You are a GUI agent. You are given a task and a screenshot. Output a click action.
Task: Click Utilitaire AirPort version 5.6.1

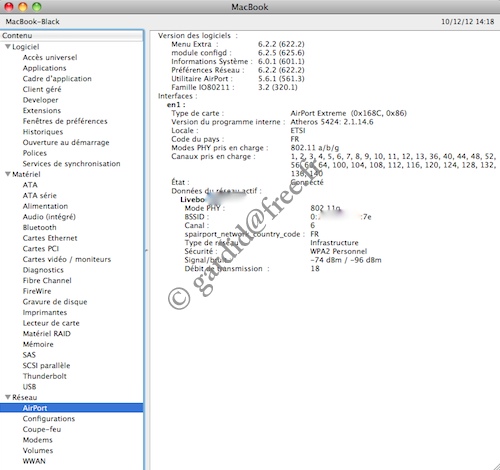[x=281, y=79]
